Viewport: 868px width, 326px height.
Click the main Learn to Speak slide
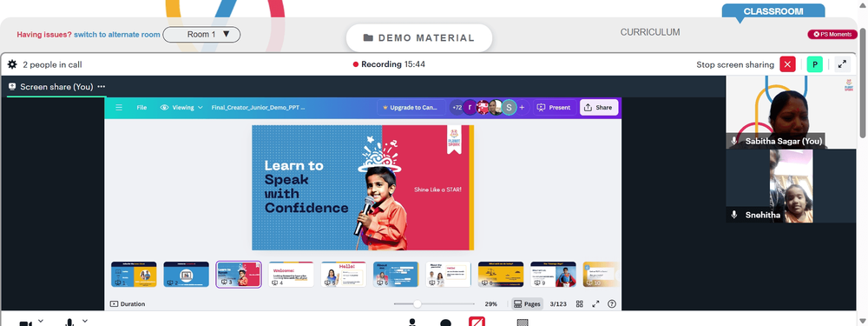point(363,188)
